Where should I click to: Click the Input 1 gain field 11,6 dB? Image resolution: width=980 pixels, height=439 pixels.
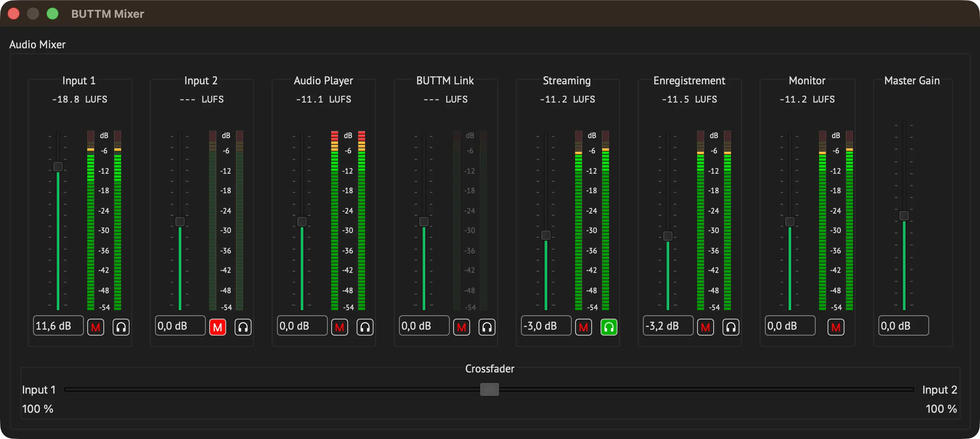point(58,325)
